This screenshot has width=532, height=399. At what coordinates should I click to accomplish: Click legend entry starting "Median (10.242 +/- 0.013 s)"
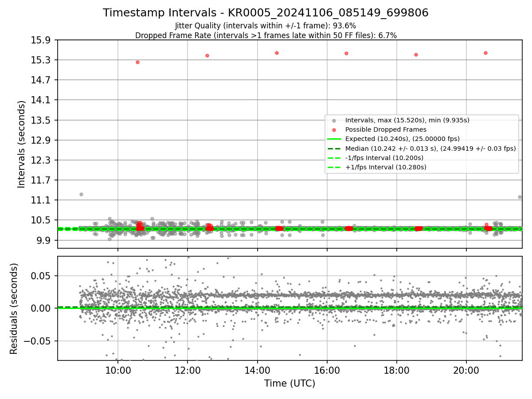(x=430, y=149)
